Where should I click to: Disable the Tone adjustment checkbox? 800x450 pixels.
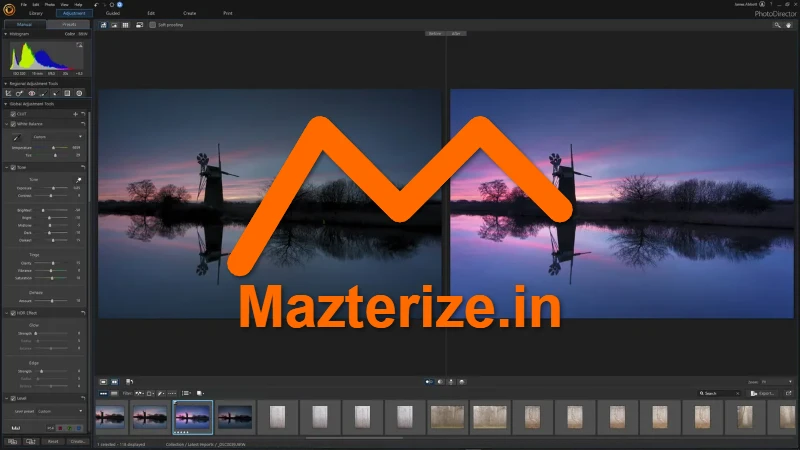click(x=13, y=167)
